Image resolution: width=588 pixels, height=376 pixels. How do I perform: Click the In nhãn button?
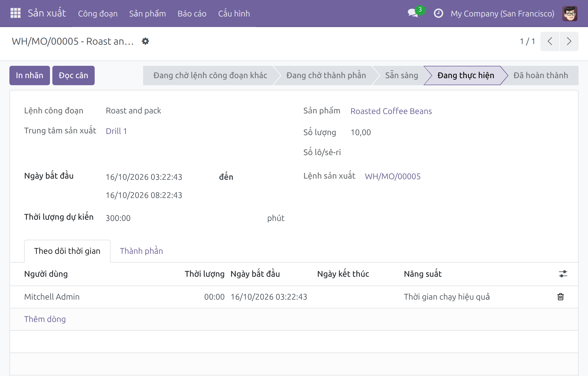[29, 75]
